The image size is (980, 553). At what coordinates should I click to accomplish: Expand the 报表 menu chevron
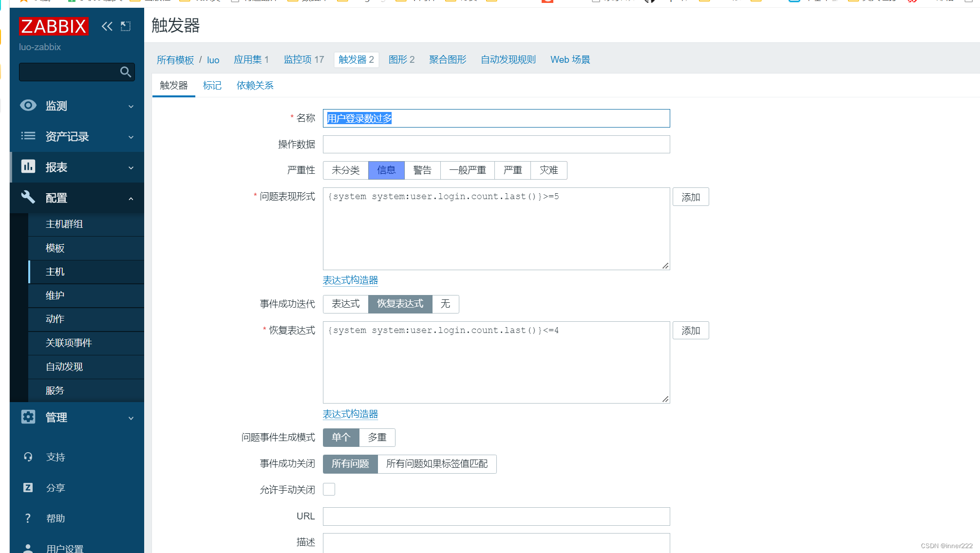(131, 167)
